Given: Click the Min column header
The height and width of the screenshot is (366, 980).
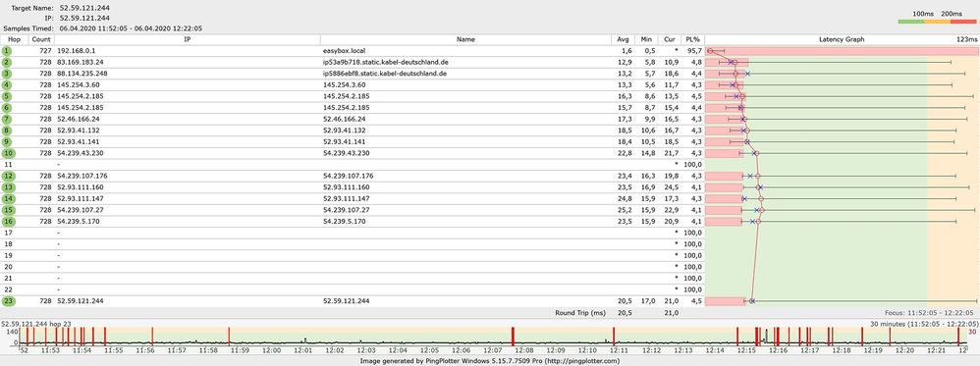Looking at the screenshot, I should [x=645, y=39].
